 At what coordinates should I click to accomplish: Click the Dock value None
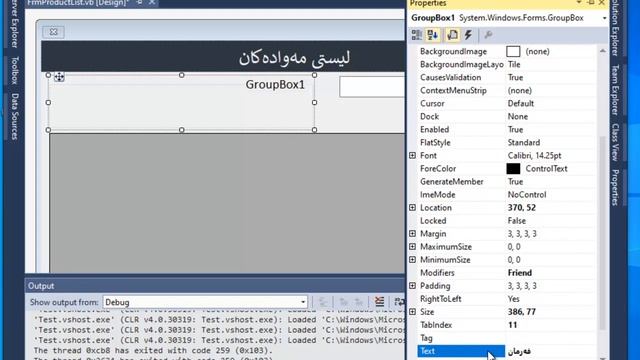click(518, 116)
